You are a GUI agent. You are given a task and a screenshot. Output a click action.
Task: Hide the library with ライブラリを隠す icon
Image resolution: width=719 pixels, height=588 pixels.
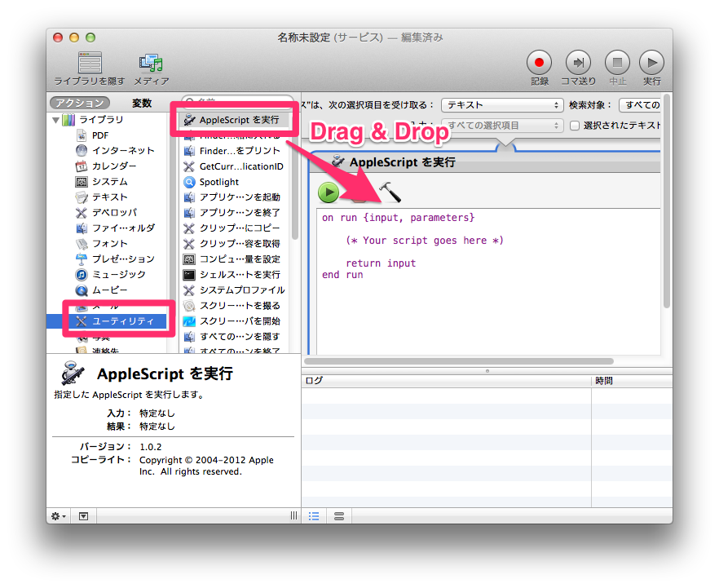point(90,62)
